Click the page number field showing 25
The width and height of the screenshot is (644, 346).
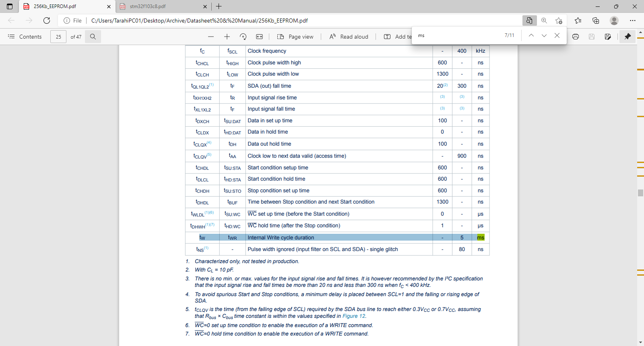(x=58, y=37)
